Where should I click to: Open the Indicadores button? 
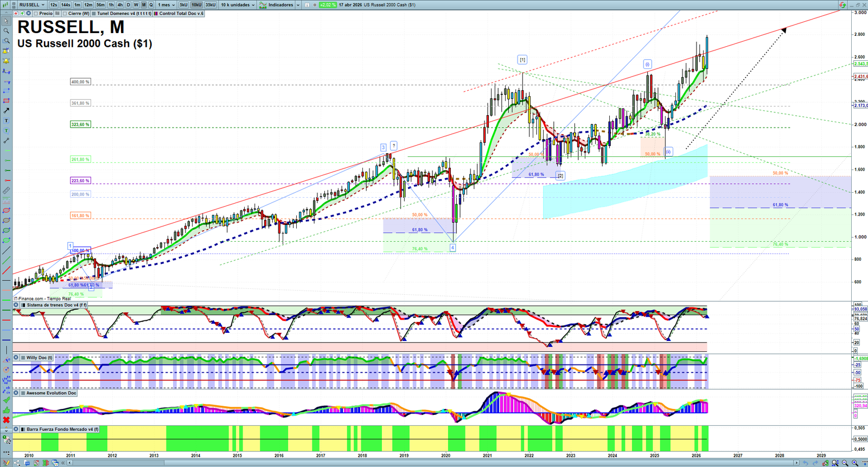pyautogui.click(x=277, y=5)
